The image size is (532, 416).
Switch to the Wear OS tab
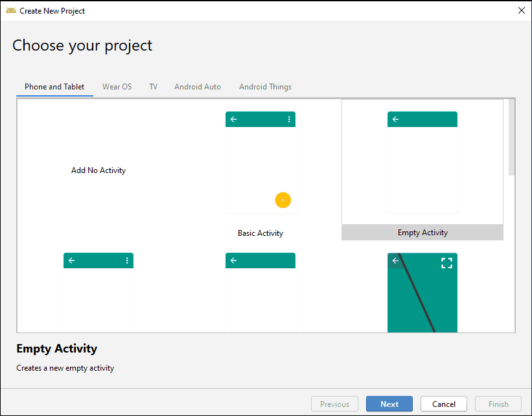click(x=117, y=87)
